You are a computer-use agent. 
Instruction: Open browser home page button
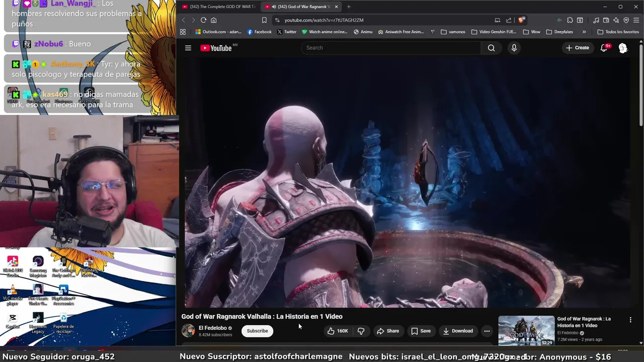point(213,20)
